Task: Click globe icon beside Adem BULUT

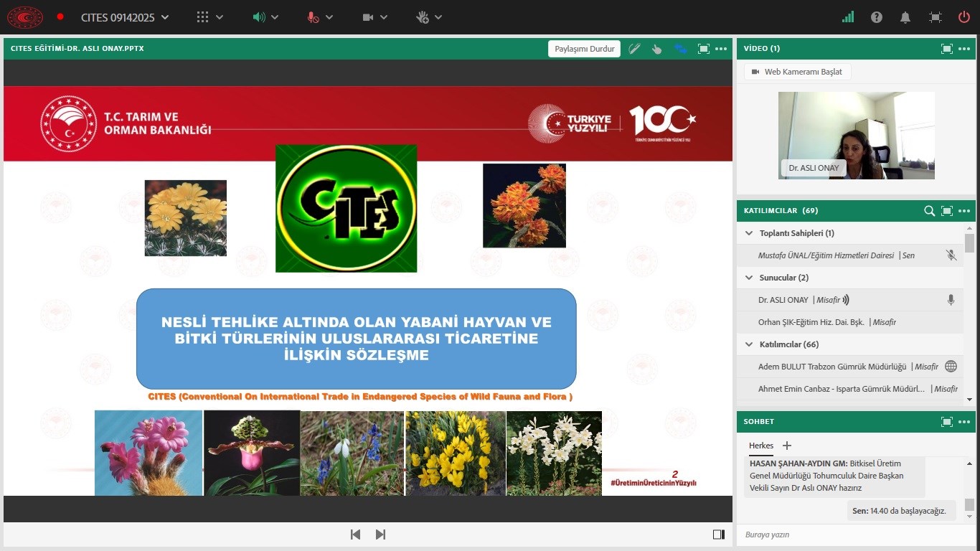Action: point(951,367)
